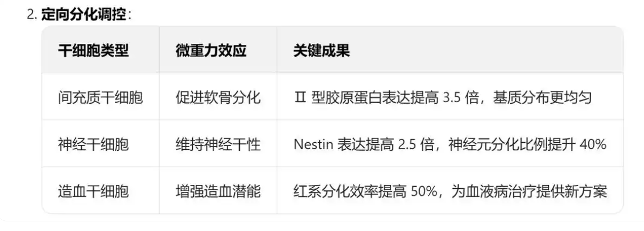Click the 间充质干细胞 table cell
The width and height of the screenshot is (644, 231).
pos(100,97)
